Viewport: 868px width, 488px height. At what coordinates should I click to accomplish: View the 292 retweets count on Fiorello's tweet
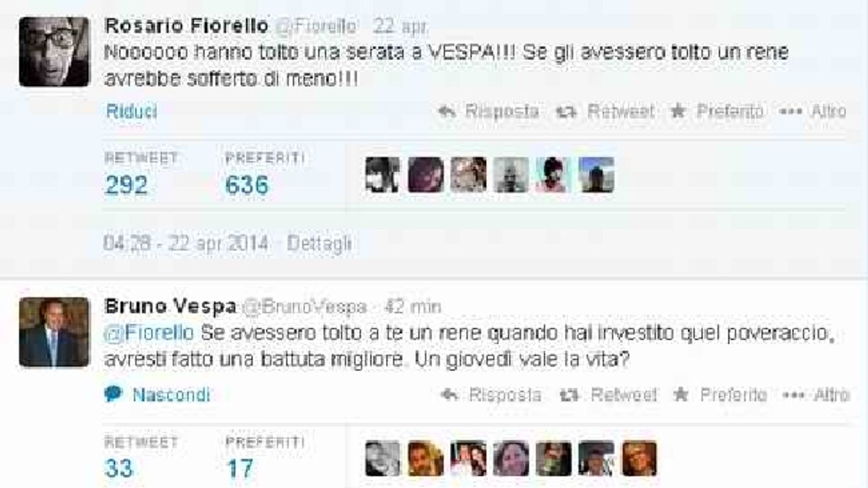coord(127,186)
